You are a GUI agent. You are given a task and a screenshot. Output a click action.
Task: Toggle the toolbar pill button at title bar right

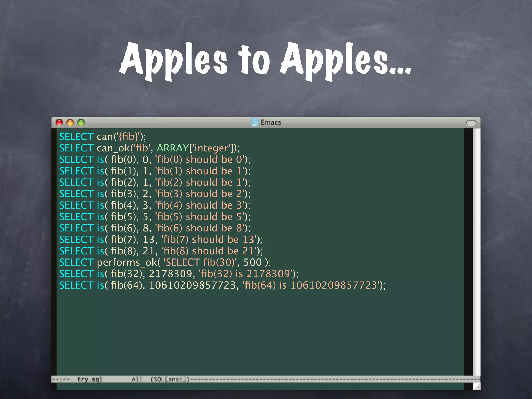coord(471,123)
